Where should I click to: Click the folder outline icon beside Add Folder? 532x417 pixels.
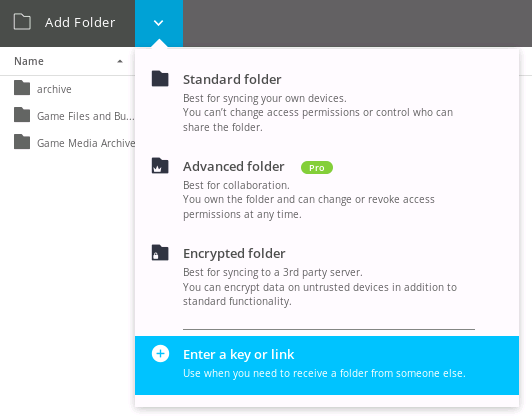(x=22, y=22)
